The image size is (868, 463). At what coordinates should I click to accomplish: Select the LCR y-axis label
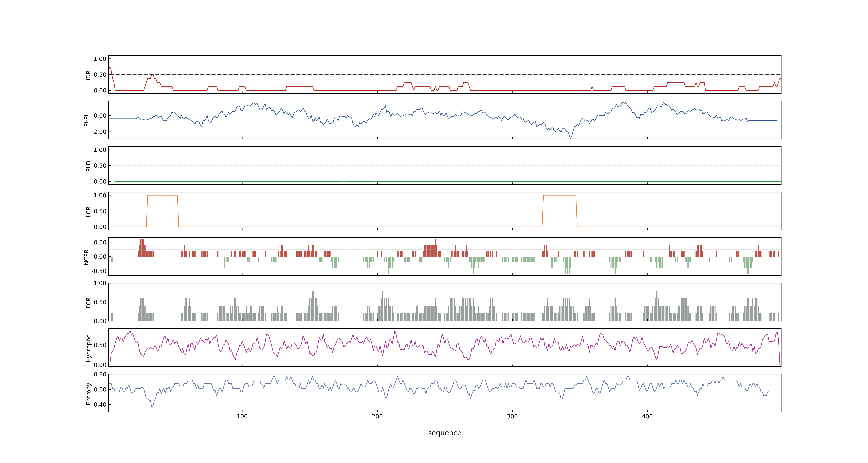click(x=88, y=212)
